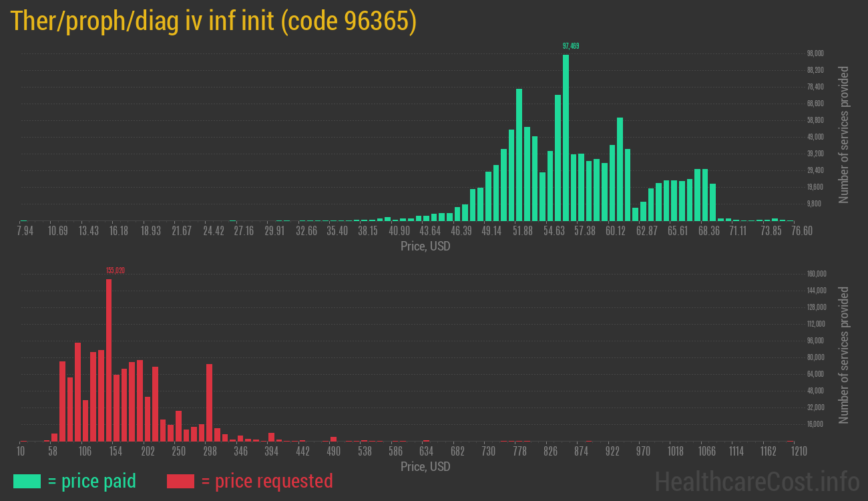Click the 65.61 price tick label

[x=677, y=231]
